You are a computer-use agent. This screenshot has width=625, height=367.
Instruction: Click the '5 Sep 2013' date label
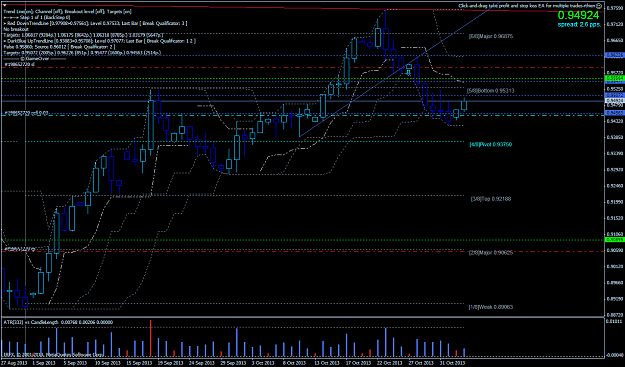click(x=75, y=363)
